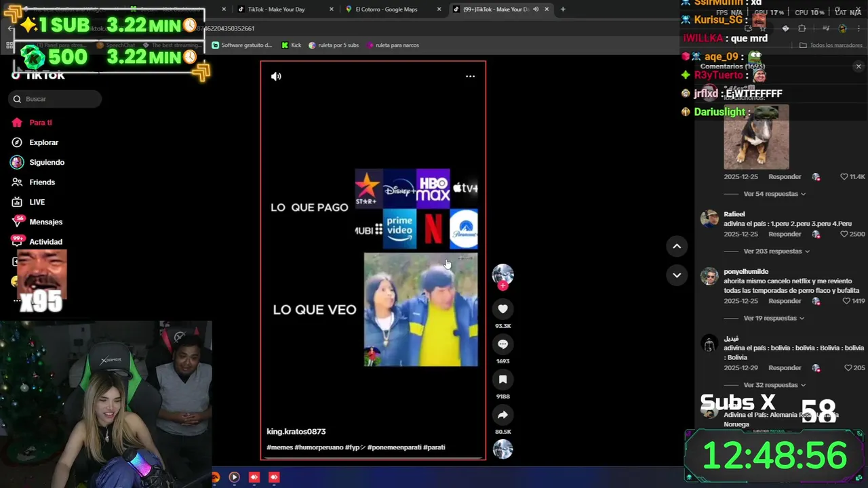Open the comments bubble showing 1693
The height and width of the screenshot is (488, 868).
click(x=502, y=344)
